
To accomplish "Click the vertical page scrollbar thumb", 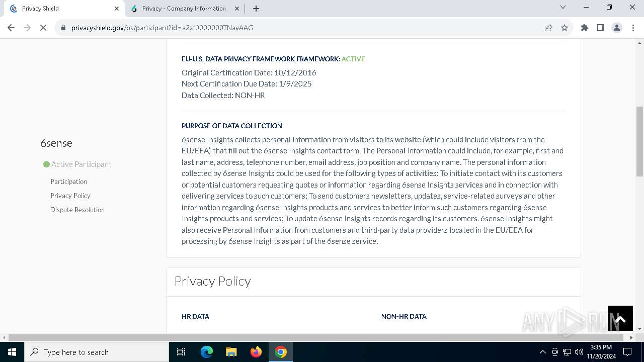I will click(639, 141).
